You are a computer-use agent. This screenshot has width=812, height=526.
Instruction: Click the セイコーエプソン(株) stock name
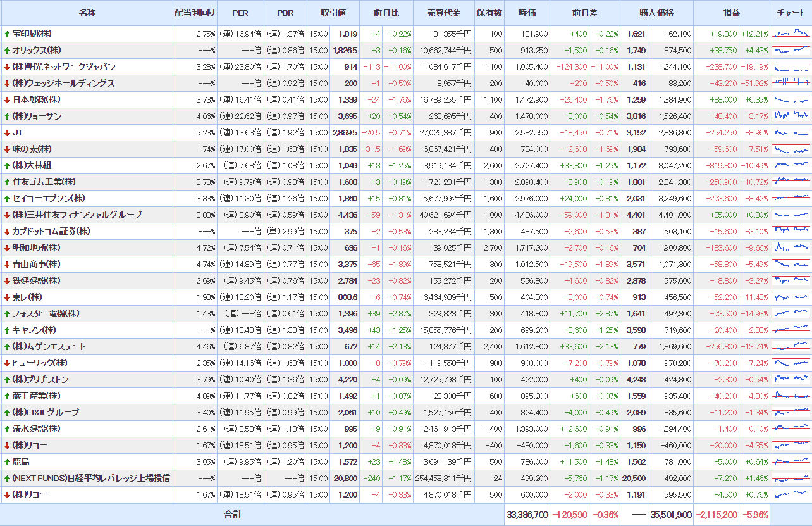point(49,199)
